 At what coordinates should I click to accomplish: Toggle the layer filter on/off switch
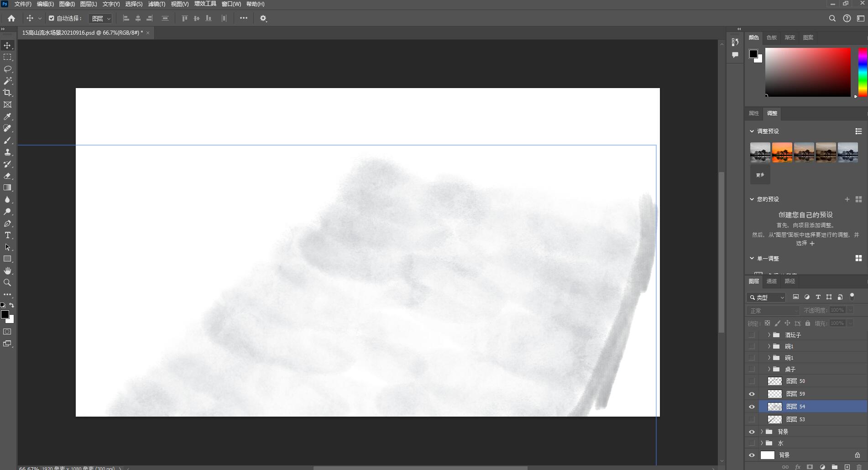point(852,297)
